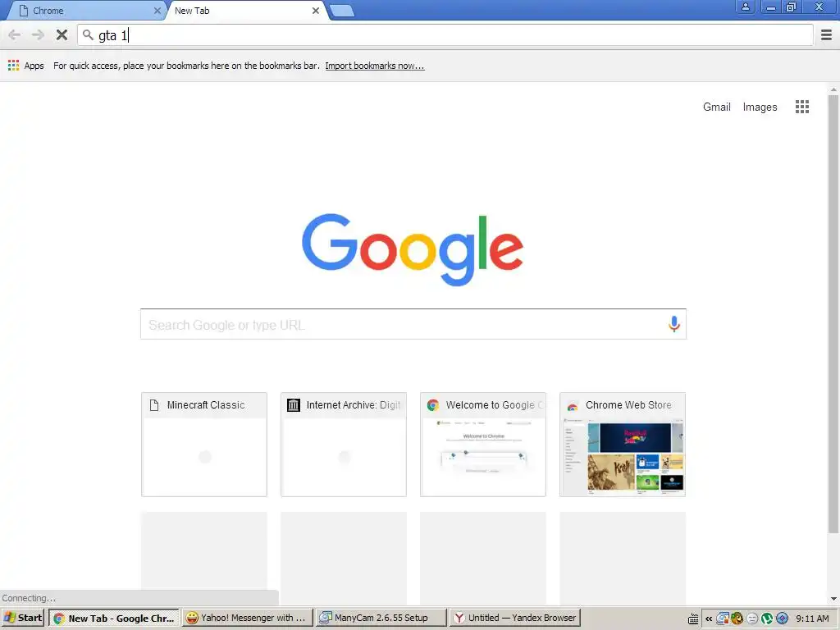This screenshot has height=630, width=840.
Task: Click the scrollbar up arrow
Action: click(833, 89)
